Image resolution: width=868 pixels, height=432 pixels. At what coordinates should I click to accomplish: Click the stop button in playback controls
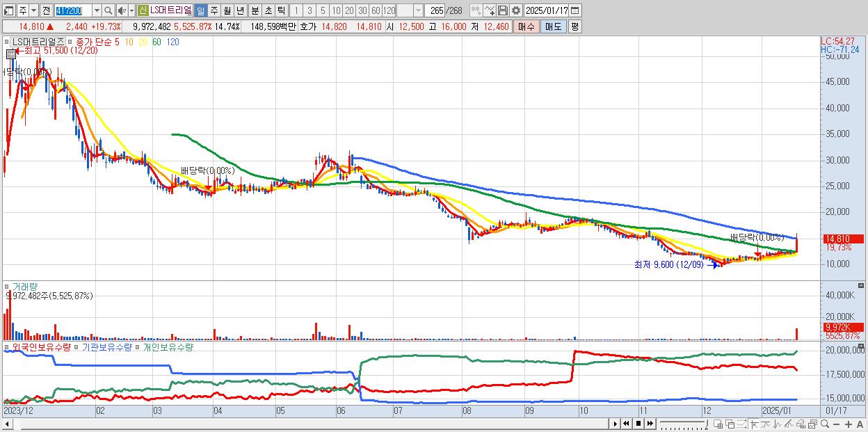[638, 424]
